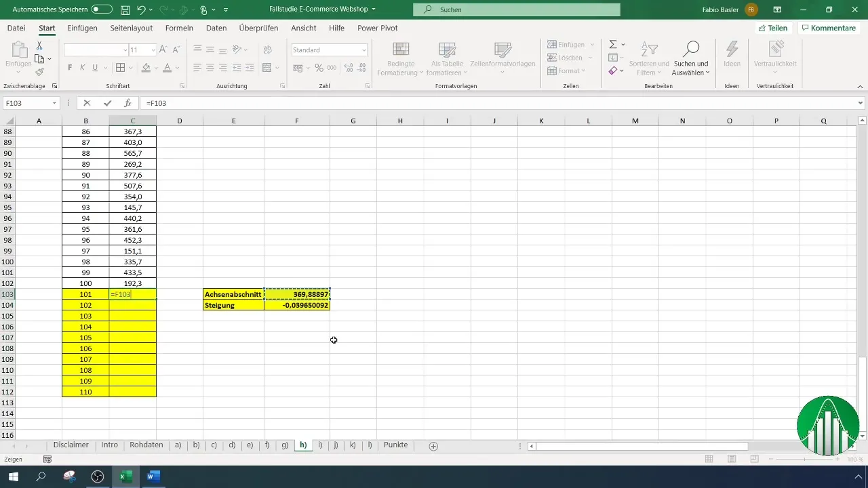Click the font color A icon

click(167, 68)
